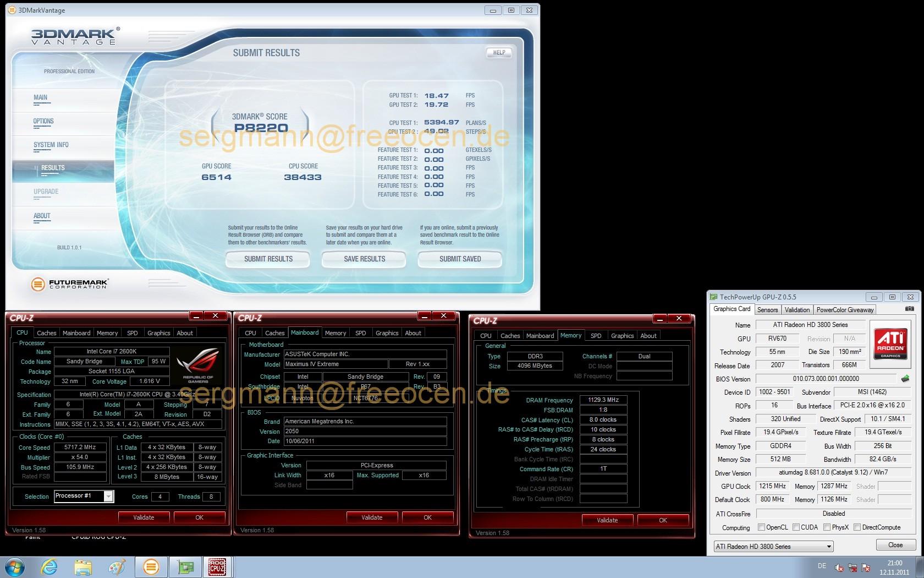Open About tab in the Memory CPU-Z window
The width and height of the screenshot is (924, 578).
(x=648, y=336)
